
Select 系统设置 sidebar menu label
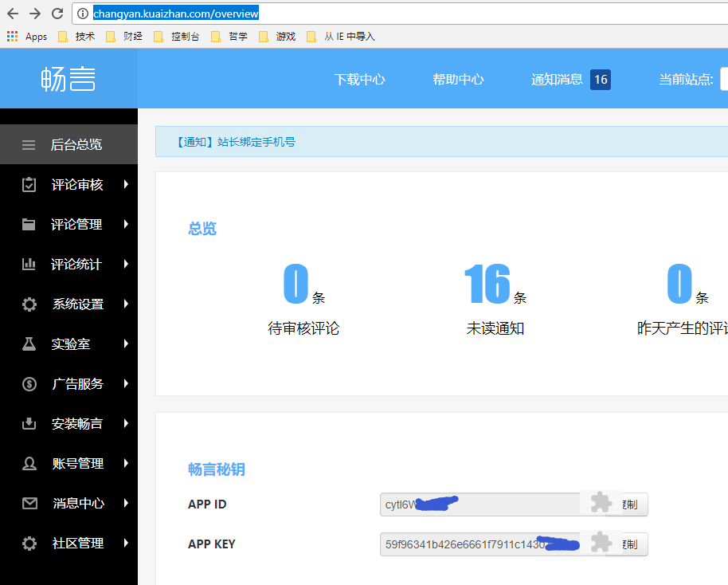[78, 304]
